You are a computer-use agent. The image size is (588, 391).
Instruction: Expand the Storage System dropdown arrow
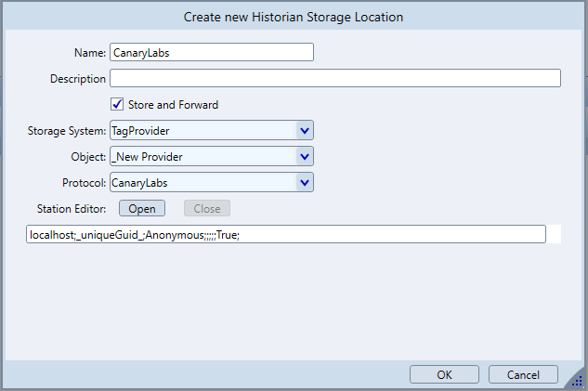tap(304, 130)
